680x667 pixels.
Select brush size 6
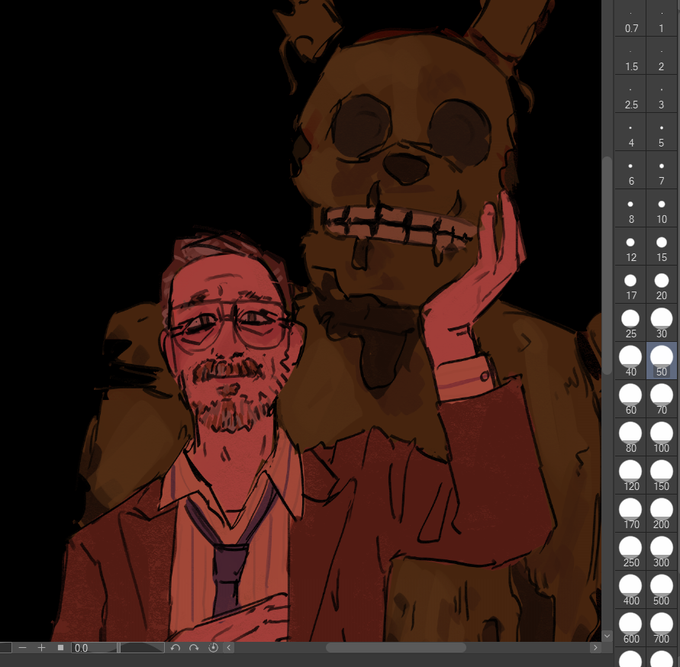click(631, 170)
